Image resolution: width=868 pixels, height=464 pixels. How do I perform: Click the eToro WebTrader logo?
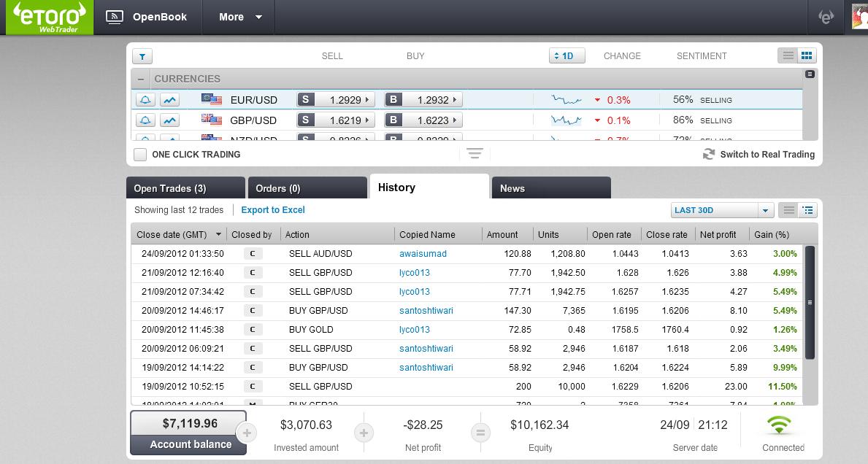(50, 18)
